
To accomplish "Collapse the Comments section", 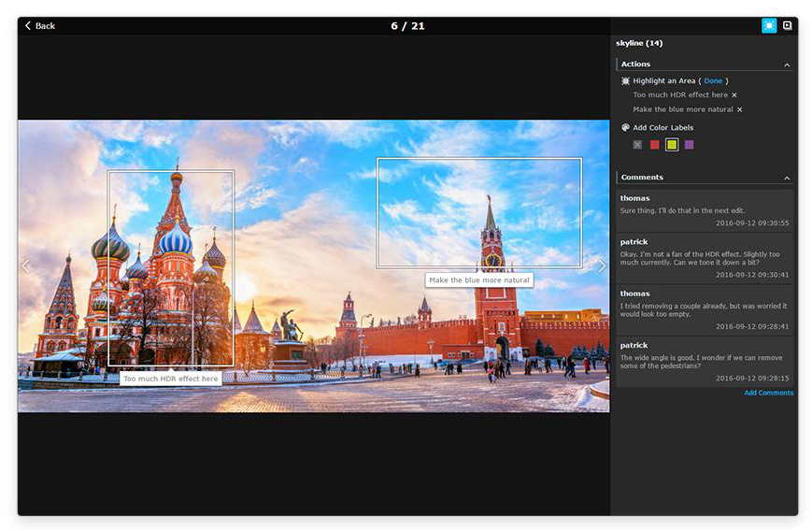I will [x=787, y=179].
